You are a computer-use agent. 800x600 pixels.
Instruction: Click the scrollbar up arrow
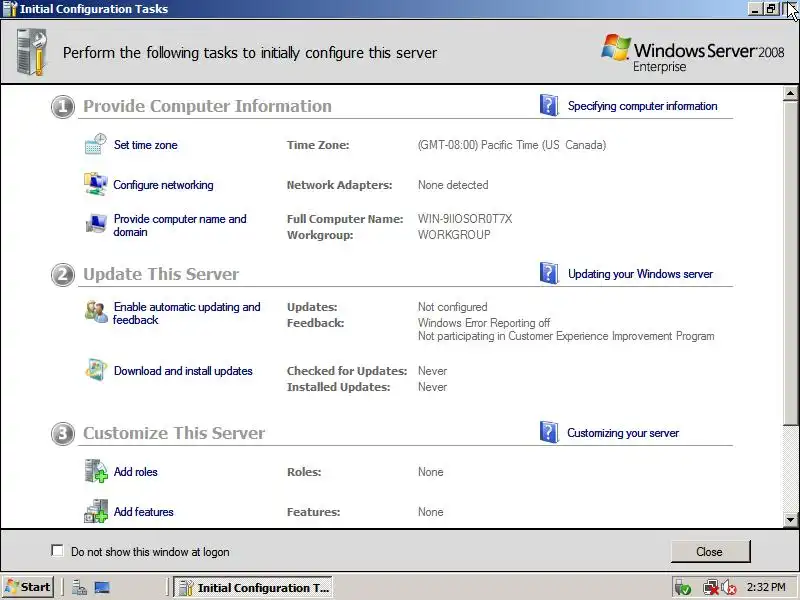pos(790,93)
